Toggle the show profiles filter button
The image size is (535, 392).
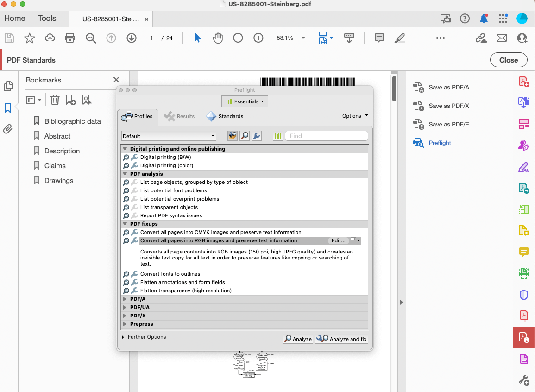(x=233, y=136)
